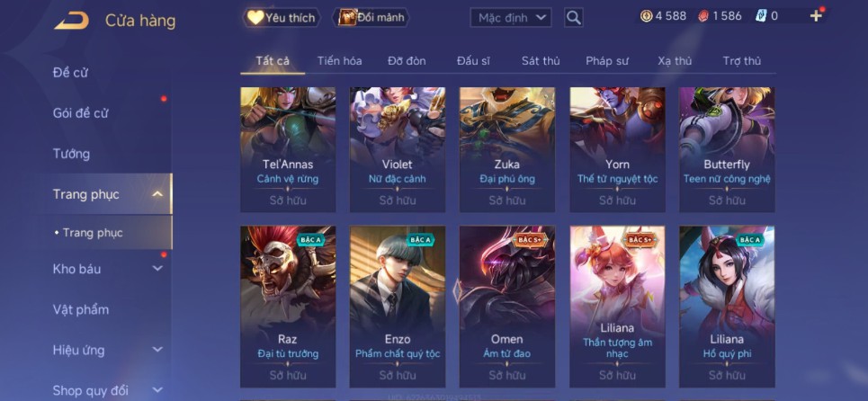Open the Violet Nữ đặc cảnh skin
The height and width of the screenshot is (401, 868).
click(x=398, y=149)
